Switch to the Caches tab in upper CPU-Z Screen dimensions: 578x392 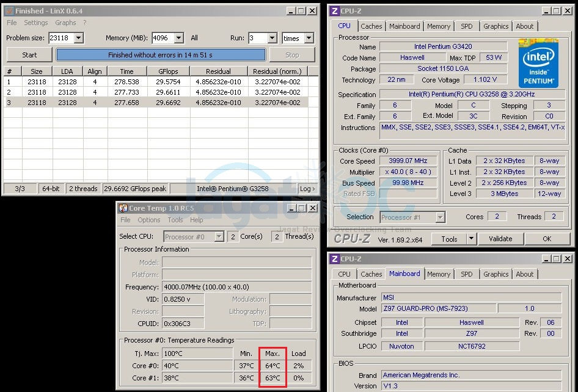pos(371,26)
